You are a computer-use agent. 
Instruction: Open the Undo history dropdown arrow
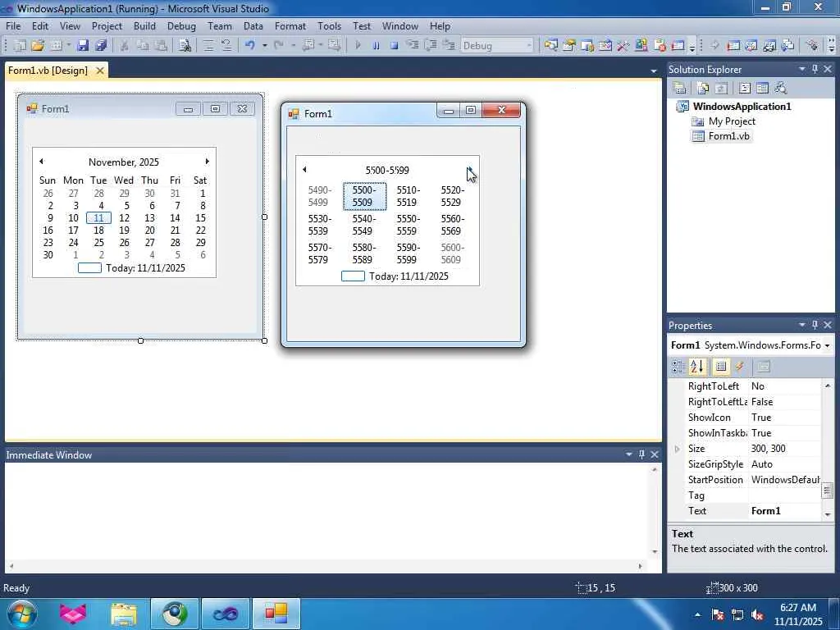click(x=265, y=46)
